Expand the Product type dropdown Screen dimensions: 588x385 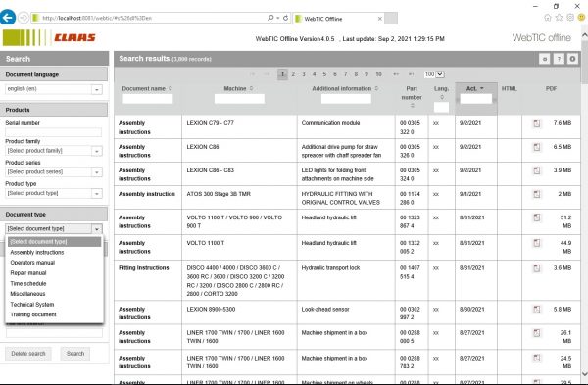[x=97, y=193]
